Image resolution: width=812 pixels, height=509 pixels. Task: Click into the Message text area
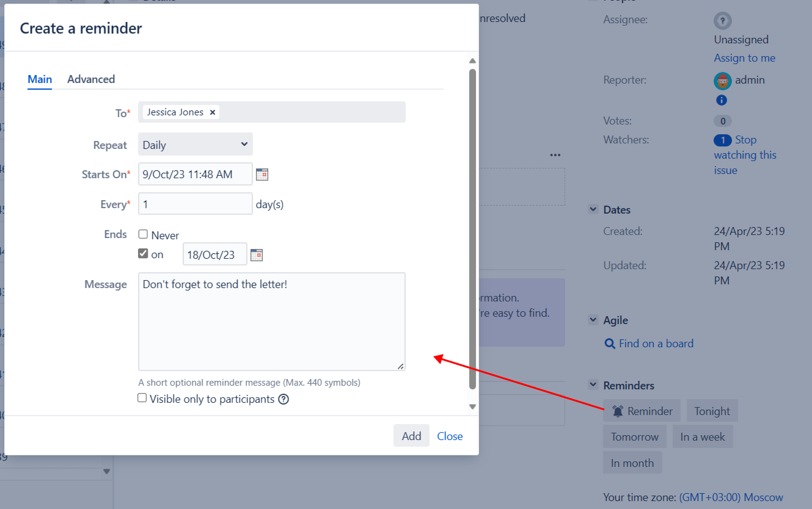click(271, 322)
